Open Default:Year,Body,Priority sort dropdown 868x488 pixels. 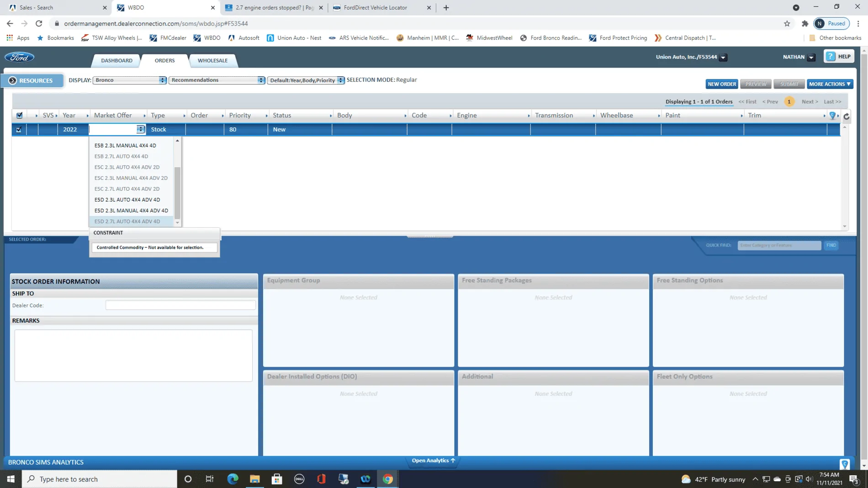(x=306, y=80)
